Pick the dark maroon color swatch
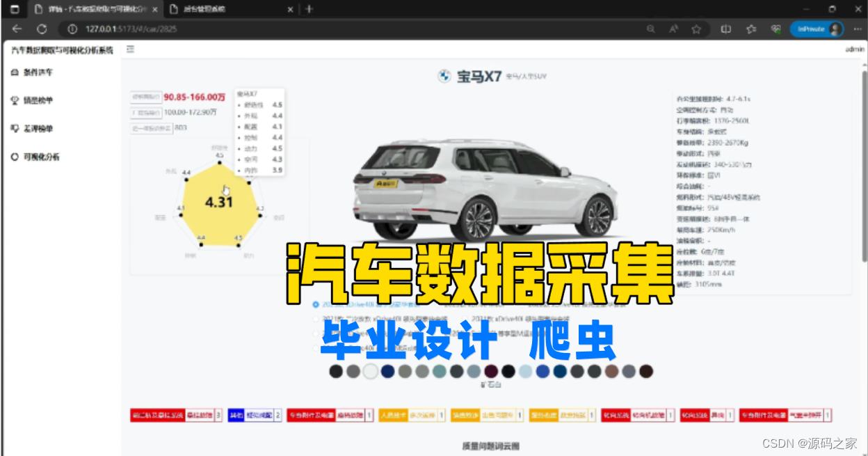Image resolution: width=868 pixels, height=456 pixels. (x=491, y=372)
